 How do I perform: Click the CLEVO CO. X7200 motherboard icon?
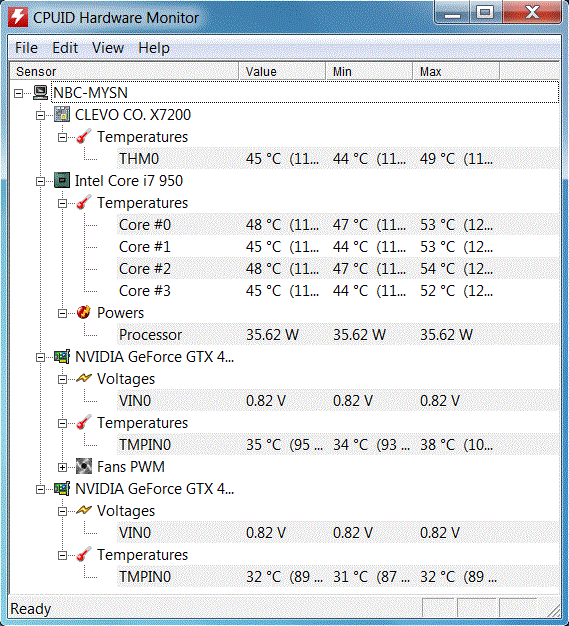click(x=62, y=115)
